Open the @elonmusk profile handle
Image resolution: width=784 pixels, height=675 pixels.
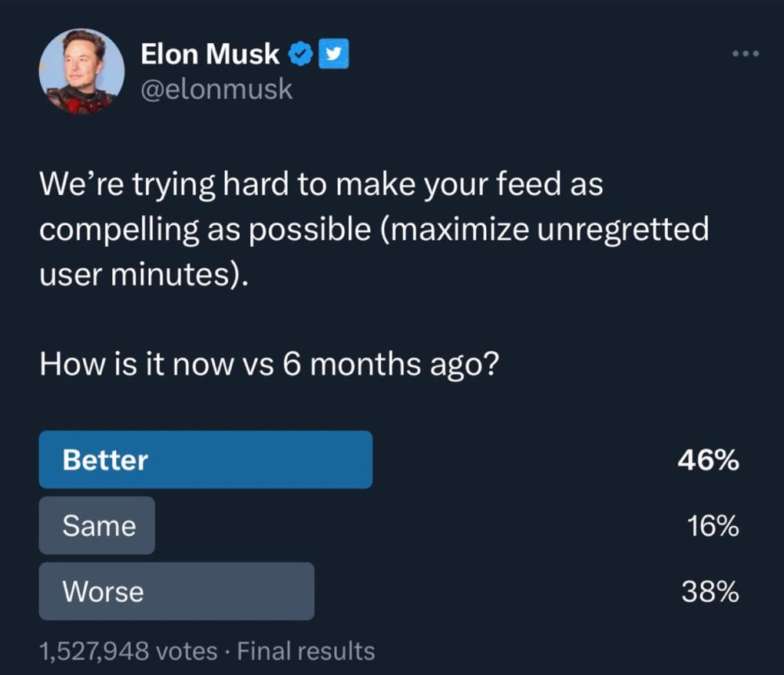[216, 89]
